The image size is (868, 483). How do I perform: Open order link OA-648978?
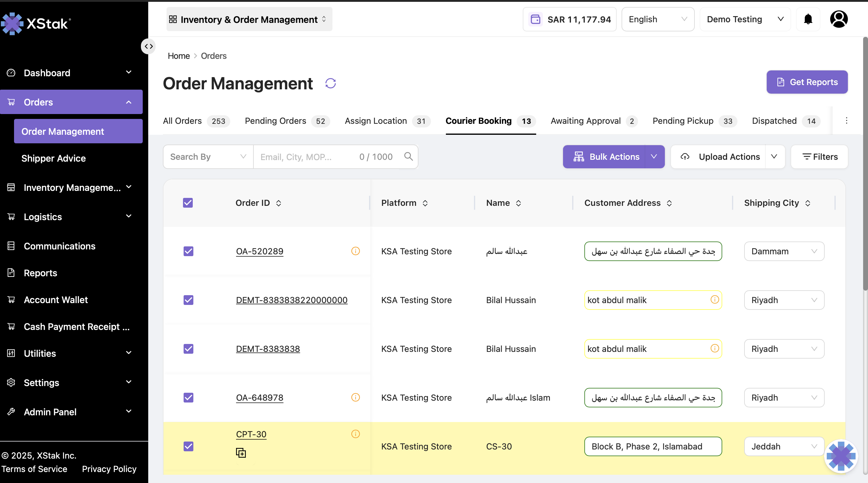[260, 397]
